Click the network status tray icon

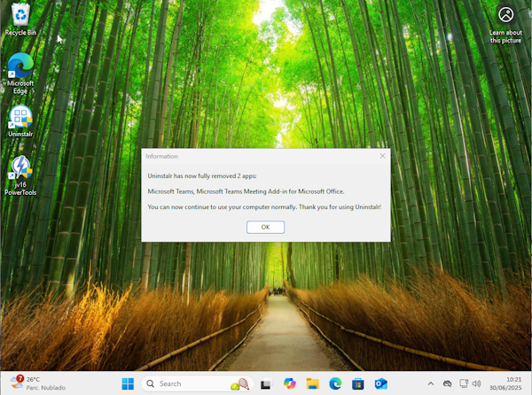tap(464, 383)
